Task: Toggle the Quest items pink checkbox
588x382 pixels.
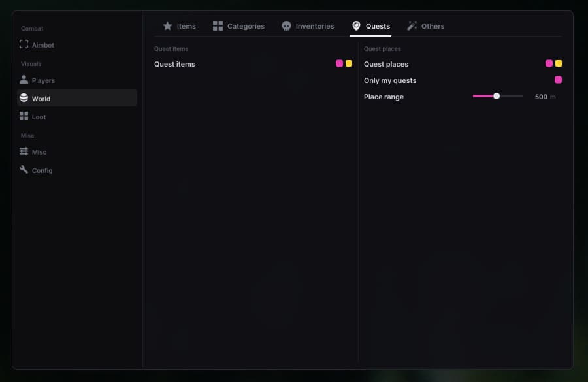Action: (x=339, y=63)
